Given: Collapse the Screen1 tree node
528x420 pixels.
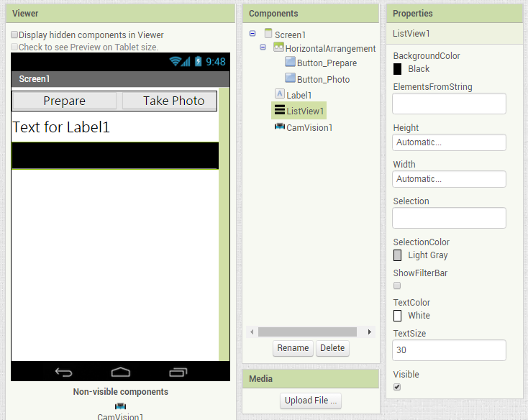Looking at the screenshot, I should point(252,33).
